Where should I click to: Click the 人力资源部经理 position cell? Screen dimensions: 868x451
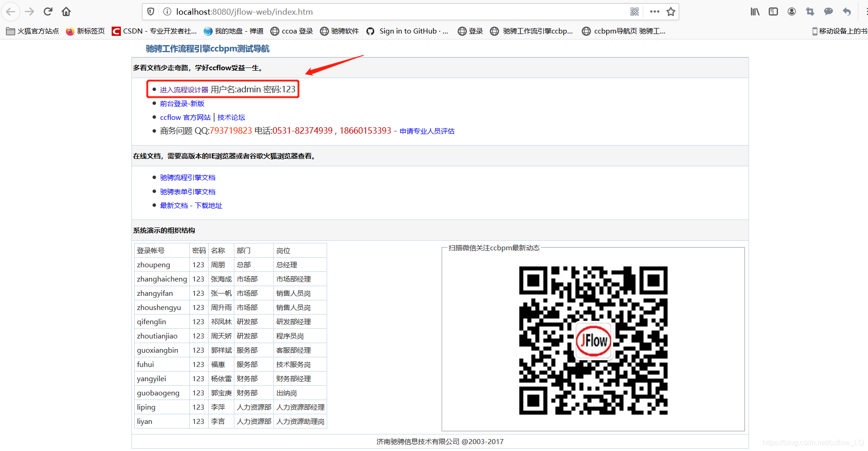300,407
